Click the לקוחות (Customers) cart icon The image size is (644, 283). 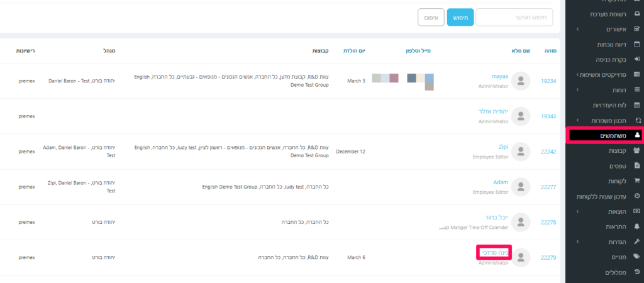(x=636, y=180)
